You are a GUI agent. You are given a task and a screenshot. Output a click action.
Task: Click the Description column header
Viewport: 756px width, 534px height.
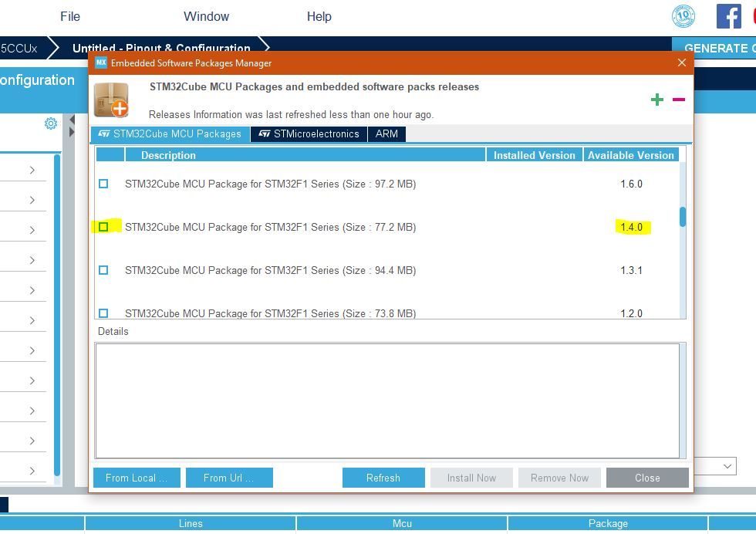pos(305,155)
